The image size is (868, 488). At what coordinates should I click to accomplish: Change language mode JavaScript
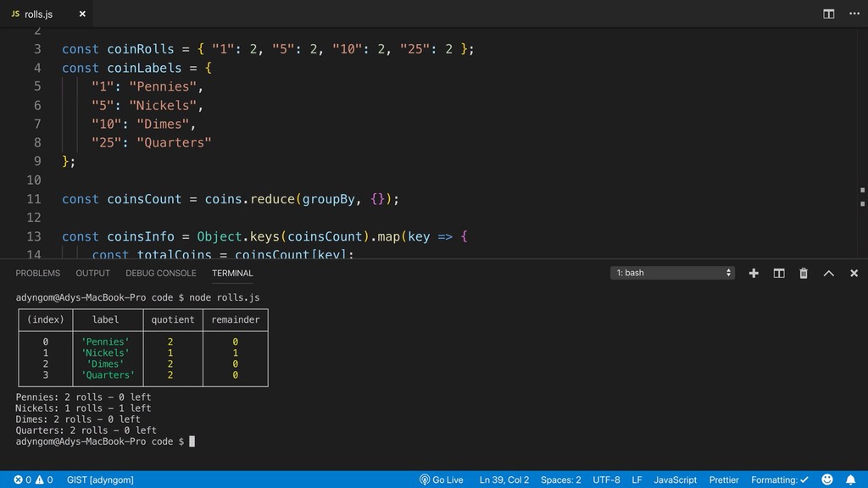coord(675,480)
